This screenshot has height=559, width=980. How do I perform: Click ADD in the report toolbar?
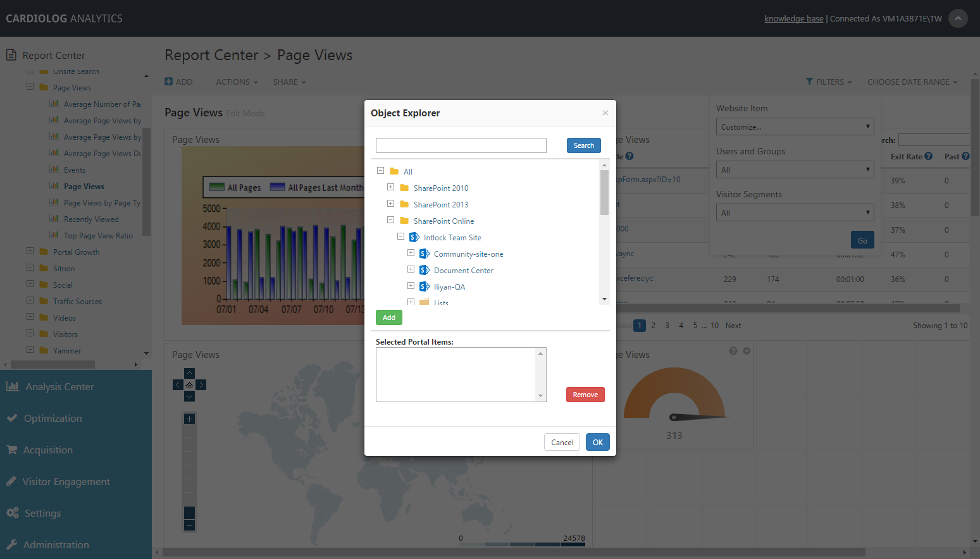pyautogui.click(x=178, y=82)
